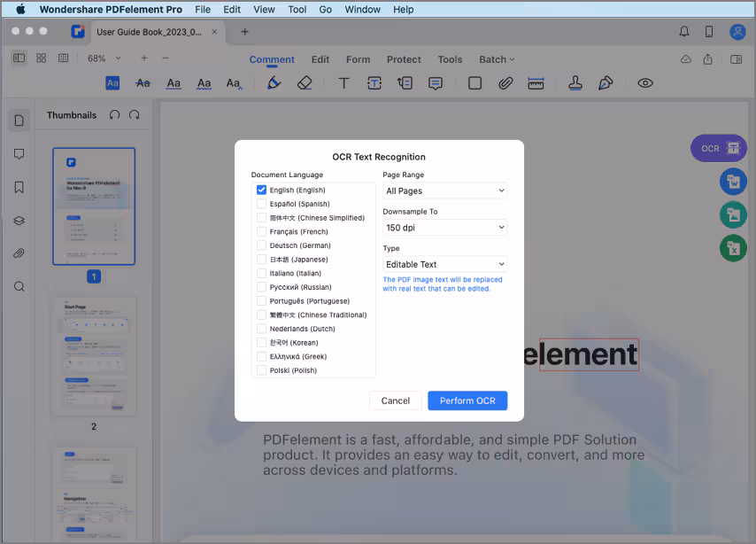Rotate thumbnails counterclockwise
This screenshot has width=756, height=544.
click(x=114, y=115)
